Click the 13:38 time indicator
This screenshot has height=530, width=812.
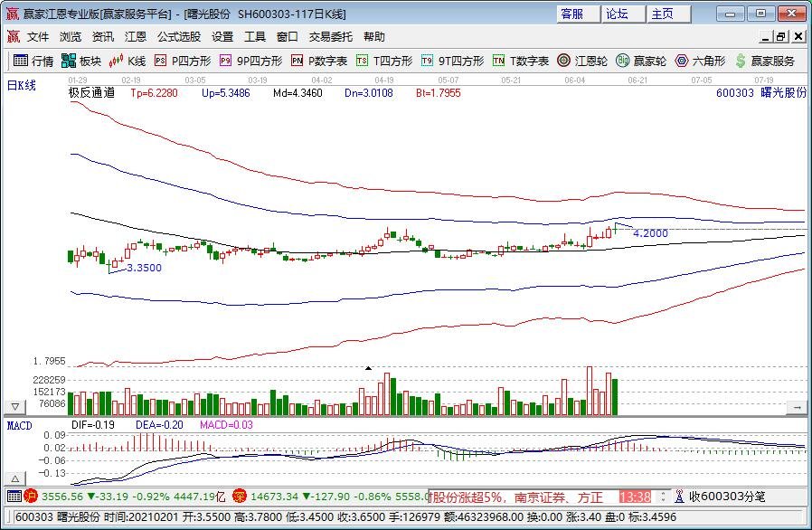tap(635, 497)
